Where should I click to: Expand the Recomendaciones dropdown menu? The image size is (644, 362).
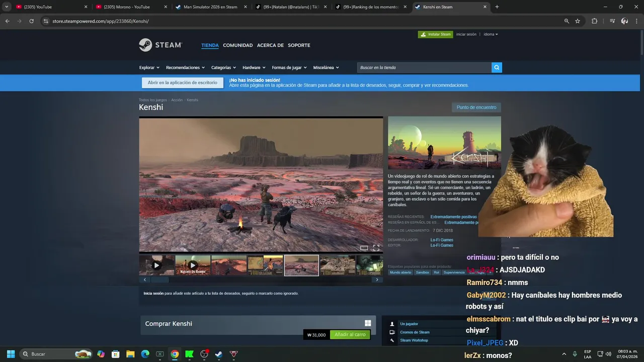(185, 67)
